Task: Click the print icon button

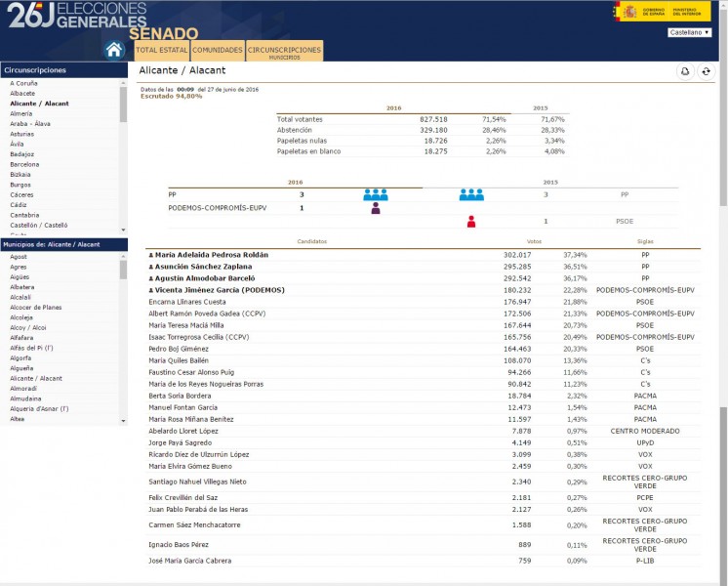Action: click(x=685, y=71)
